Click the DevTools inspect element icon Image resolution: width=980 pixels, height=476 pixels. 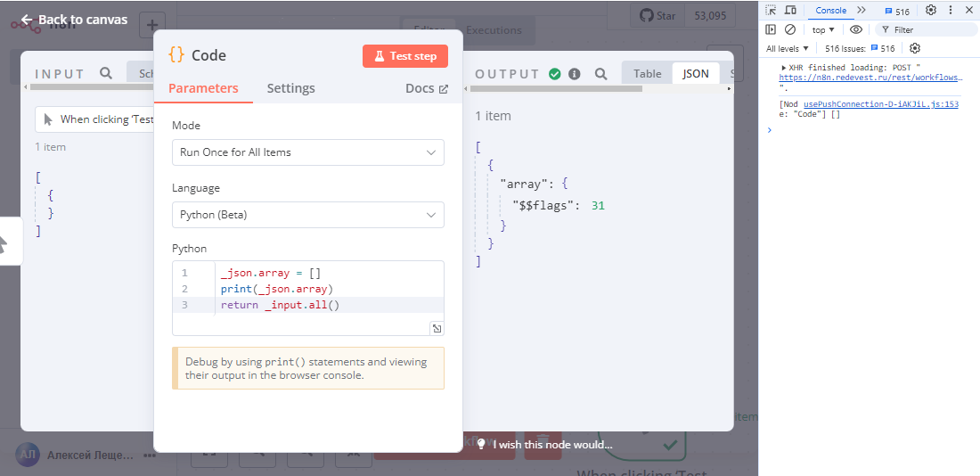click(x=771, y=11)
